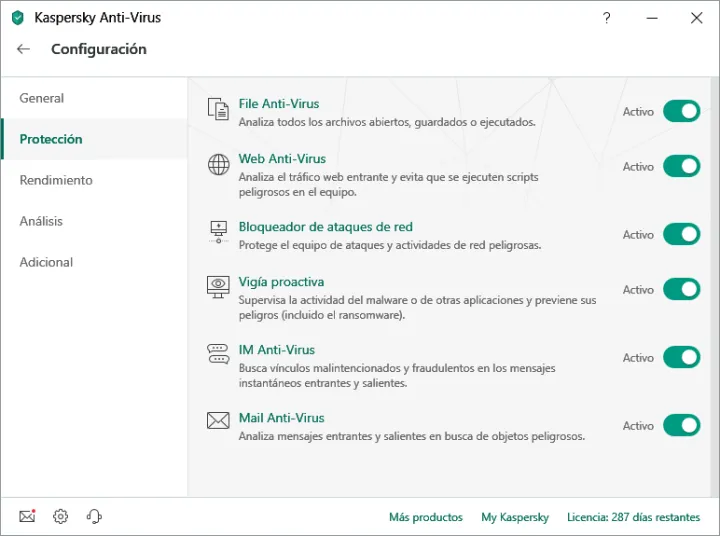This screenshot has width=720, height=536.
Task: Click the Web Anti-Virus globe icon
Action: click(x=219, y=164)
